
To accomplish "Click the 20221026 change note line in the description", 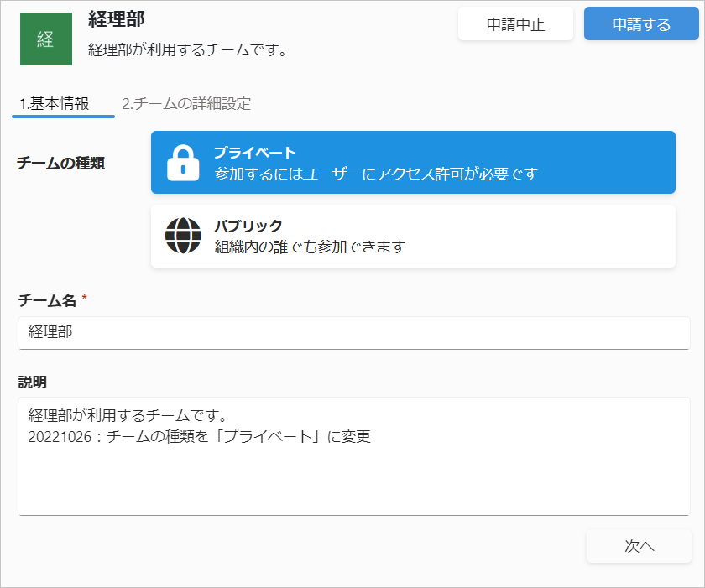I will (x=199, y=437).
